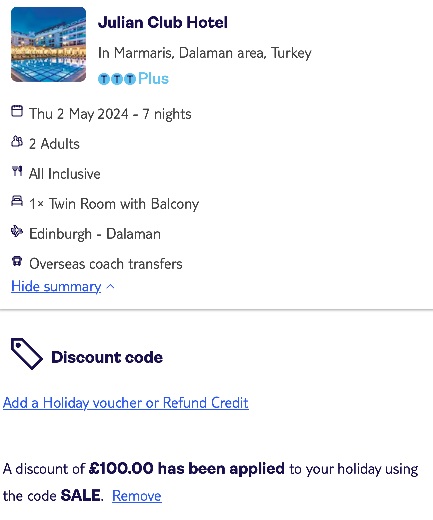Image resolution: width=433 pixels, height=520 pixels.
Task: Click the Hide summary link
Action: click(56, 286)
